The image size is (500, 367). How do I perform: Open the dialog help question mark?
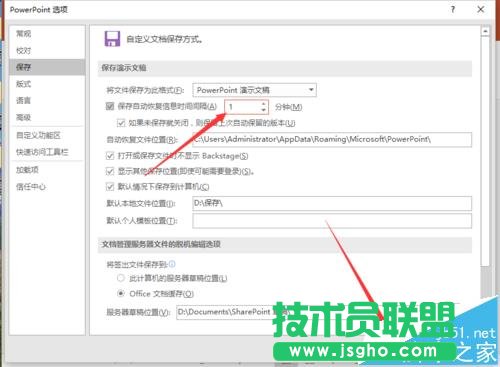(453, 9)
